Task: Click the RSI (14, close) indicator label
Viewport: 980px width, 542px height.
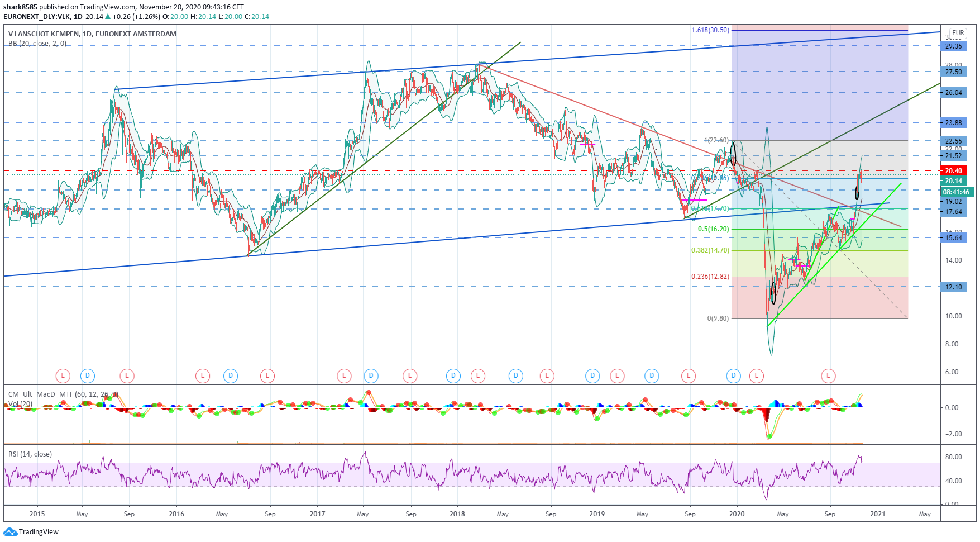Action: 30,454
